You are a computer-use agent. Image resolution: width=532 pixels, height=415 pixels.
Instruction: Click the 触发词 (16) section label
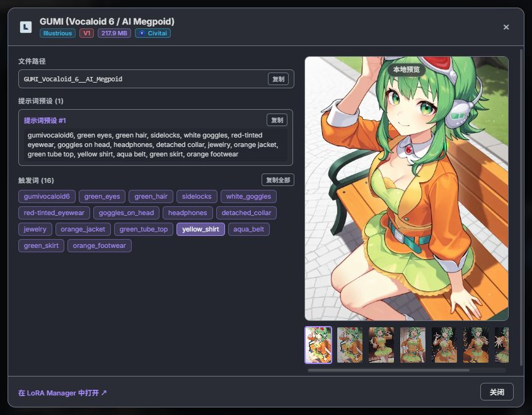click(x=36, y=180)
